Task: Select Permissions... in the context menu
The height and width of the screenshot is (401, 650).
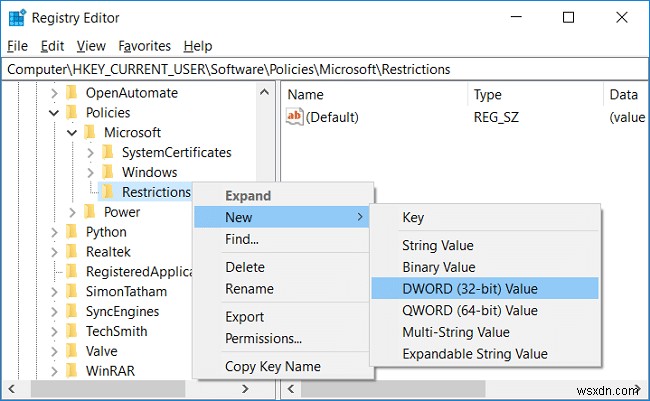Action: point(263,338)
